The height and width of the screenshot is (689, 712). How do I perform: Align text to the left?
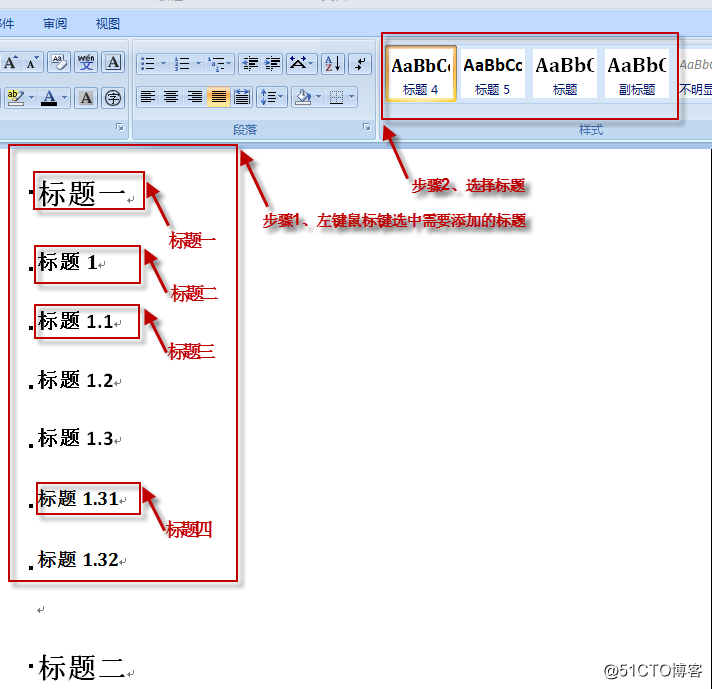[x=148, y=97]
